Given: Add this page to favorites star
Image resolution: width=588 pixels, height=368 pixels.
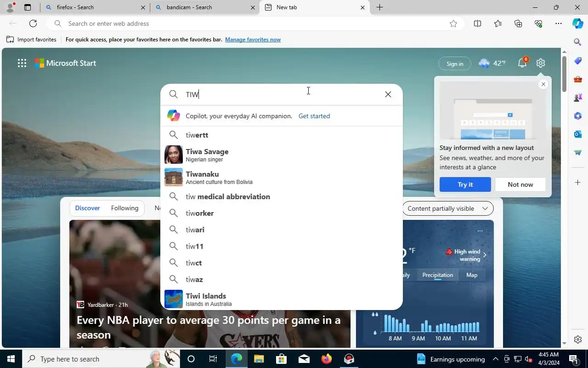Looking at the screenshot, I should pos(453,23).
